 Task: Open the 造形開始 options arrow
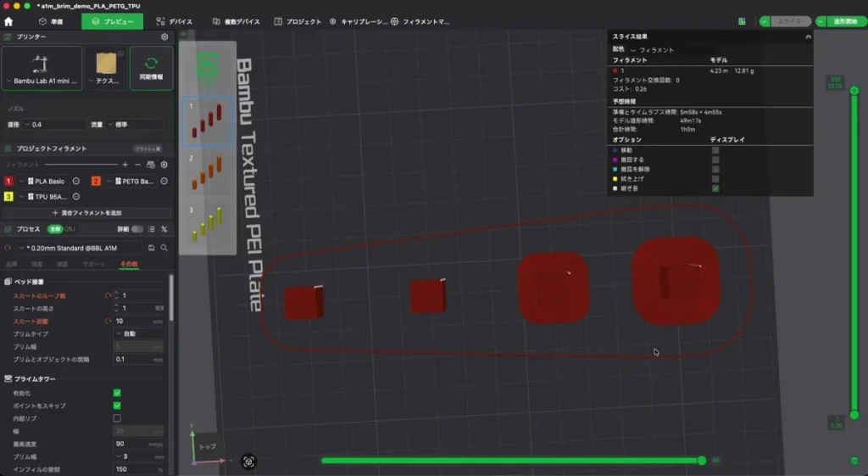pyautogui.click(x=821, y=21)
